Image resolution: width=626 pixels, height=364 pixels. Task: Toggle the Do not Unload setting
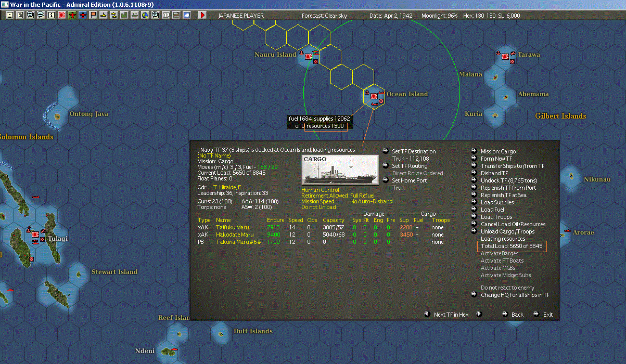[318, 207]
